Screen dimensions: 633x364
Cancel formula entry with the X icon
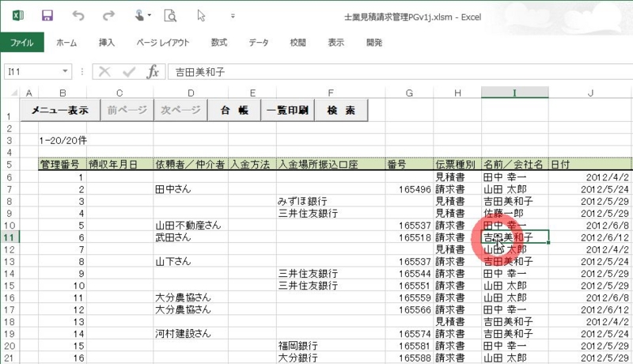(104, 72)
